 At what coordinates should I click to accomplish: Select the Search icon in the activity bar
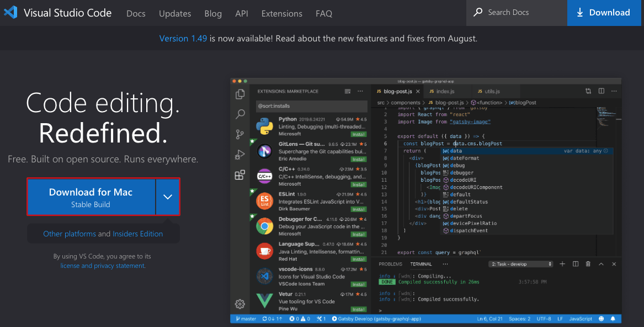(239, 114)
